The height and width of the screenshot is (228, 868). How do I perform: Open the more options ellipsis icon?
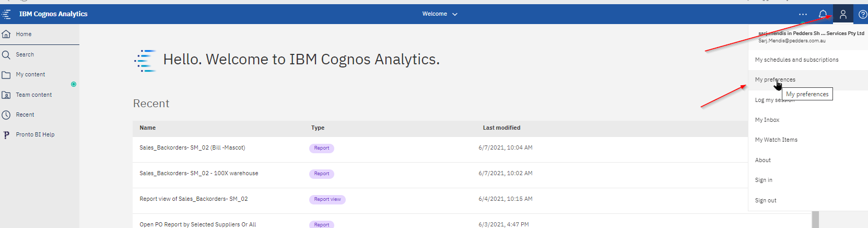tap(803, 14)
